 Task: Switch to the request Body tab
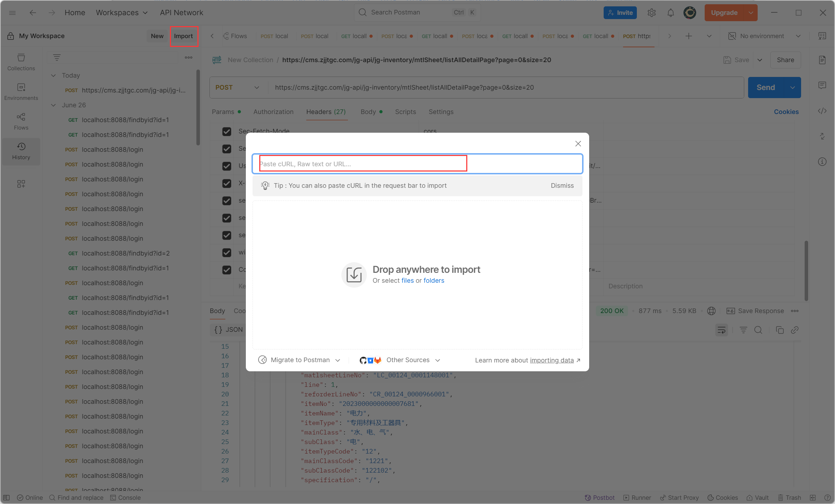click(372, 112)
